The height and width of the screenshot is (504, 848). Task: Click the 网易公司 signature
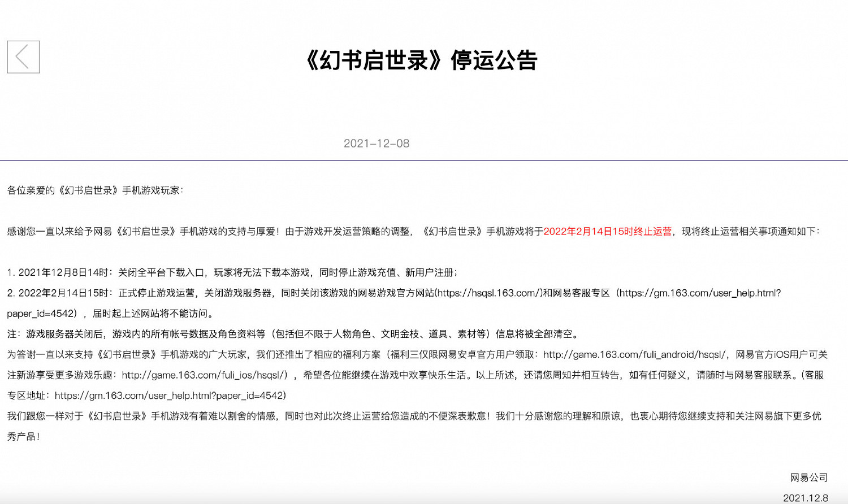(x=808, y=477)
